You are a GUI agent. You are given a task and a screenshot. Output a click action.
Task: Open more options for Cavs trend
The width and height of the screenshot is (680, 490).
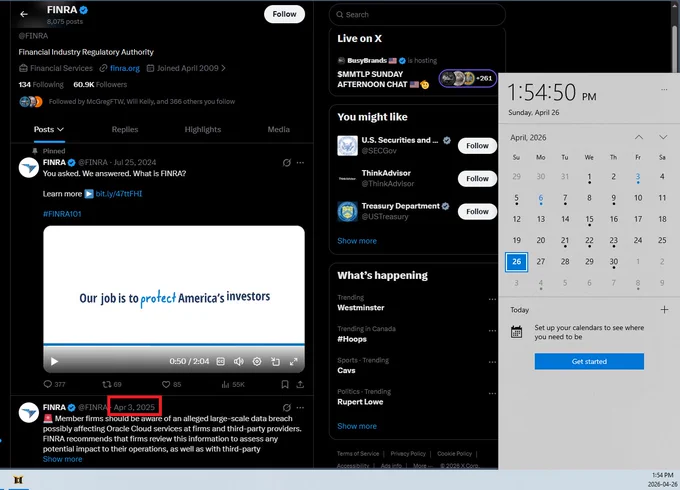click(492, 362)
